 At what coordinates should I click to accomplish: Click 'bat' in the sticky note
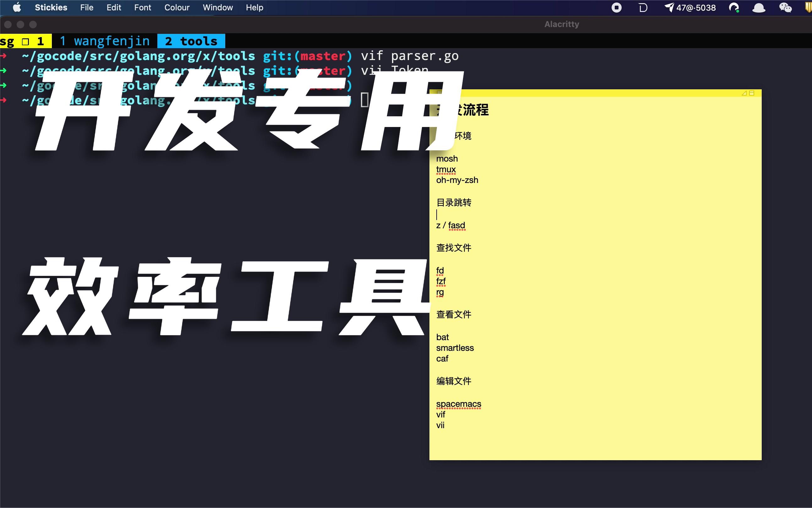(x=442, y=337)
